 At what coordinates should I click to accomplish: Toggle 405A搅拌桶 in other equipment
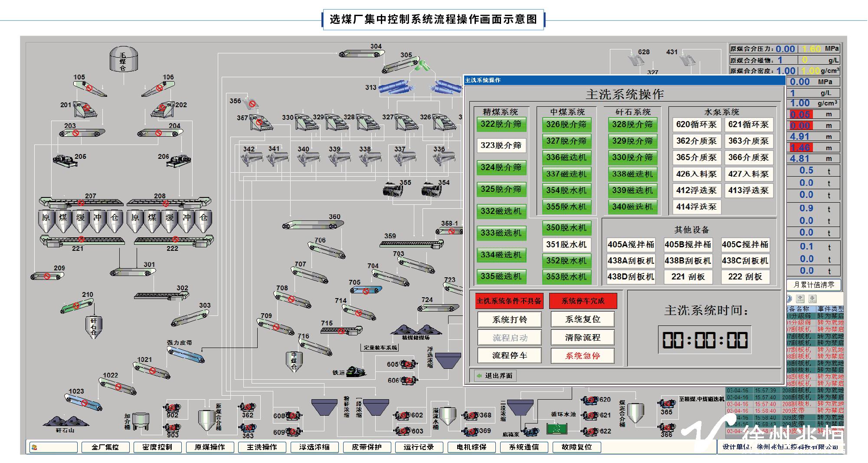[631, 245]
